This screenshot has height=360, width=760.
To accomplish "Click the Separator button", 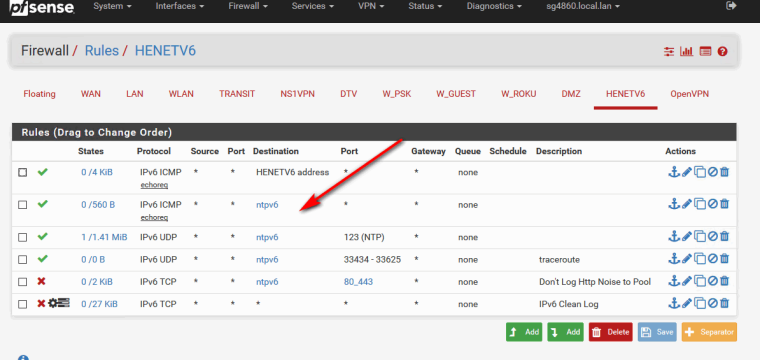I will click(x=710, y=332).
